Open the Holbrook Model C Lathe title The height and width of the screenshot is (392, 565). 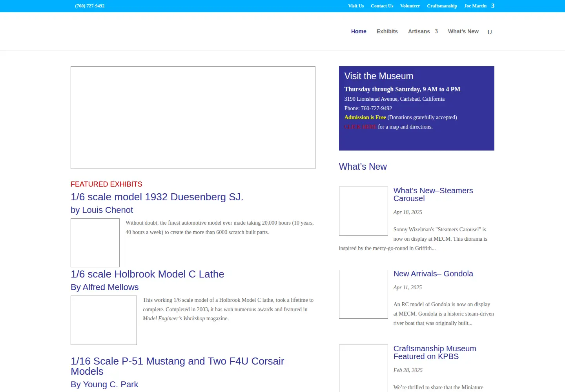coord(148,274)
